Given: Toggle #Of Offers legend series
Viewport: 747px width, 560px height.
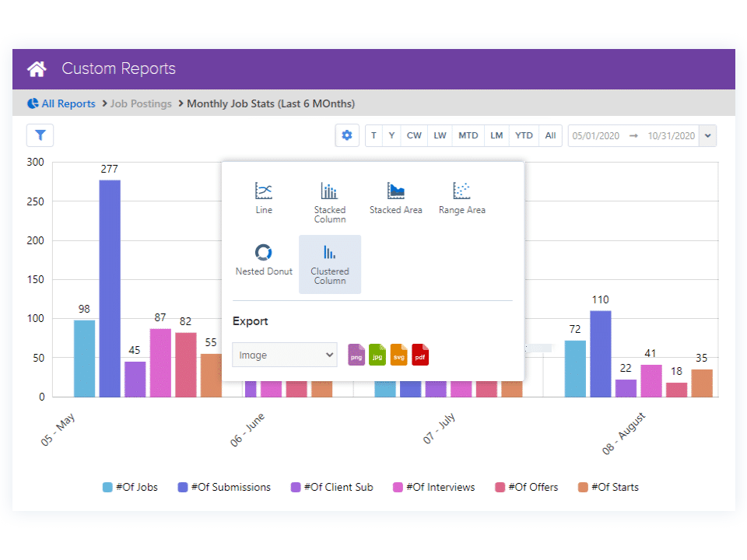Looking at the screenshot, I should (527, 487).
